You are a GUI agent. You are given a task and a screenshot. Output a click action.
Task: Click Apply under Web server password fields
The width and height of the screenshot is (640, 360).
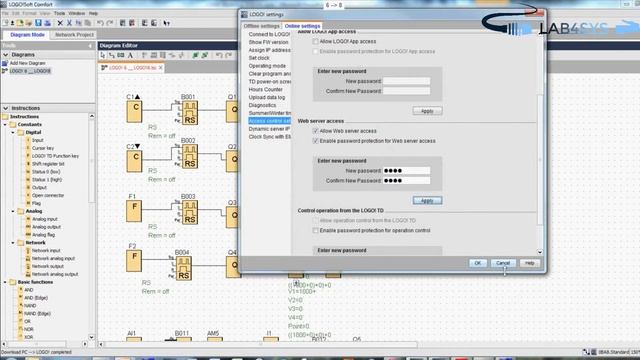pos(427,201)
